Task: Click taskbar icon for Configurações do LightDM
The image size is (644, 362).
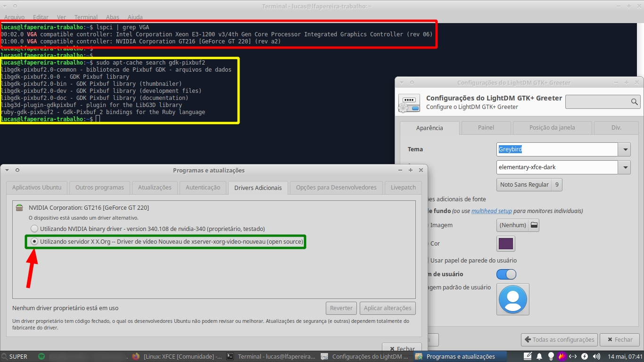Action: pyautogui.click(x=324, y=357)
